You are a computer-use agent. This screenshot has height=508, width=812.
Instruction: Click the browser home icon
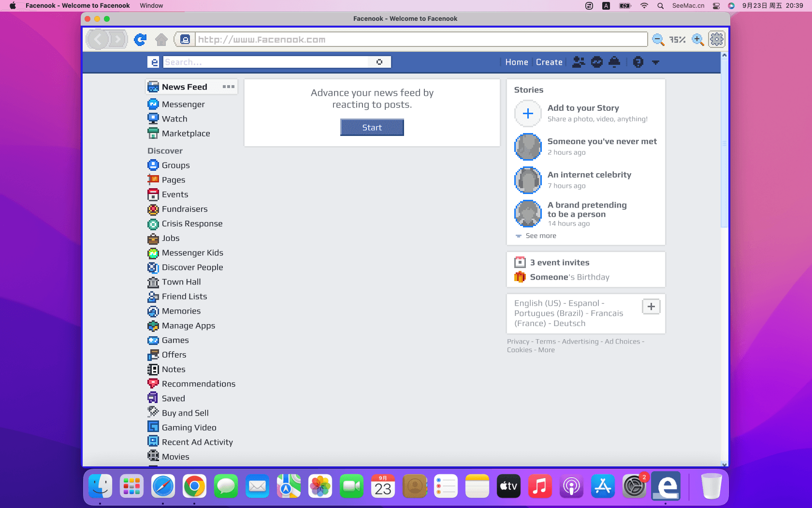click(161, 40)
